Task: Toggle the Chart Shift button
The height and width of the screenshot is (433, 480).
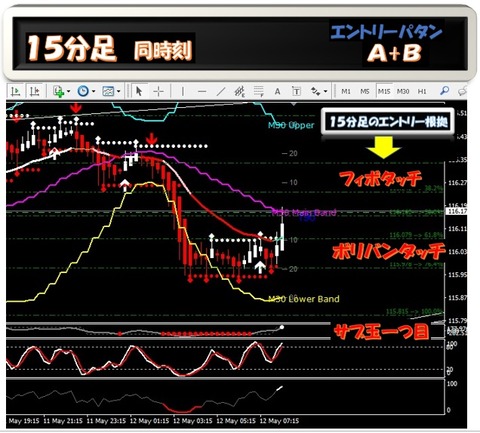Action: click(x=35, y=91)
